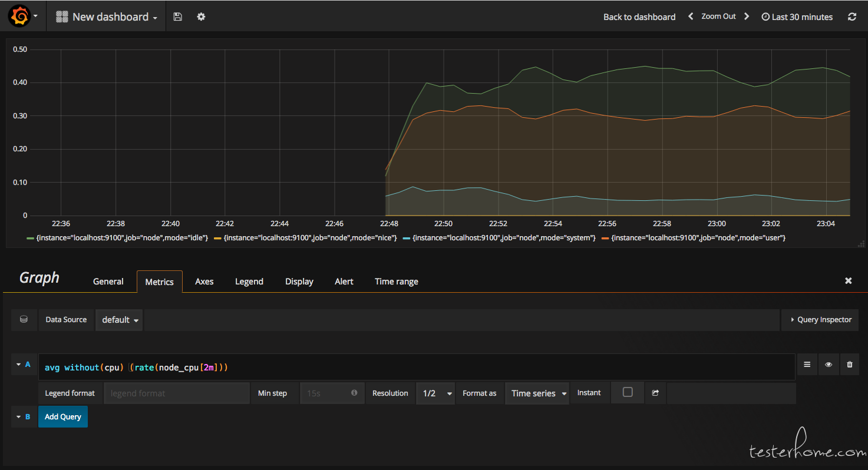Click the Format as label
Image resolution: width=868 pixels, height=470 pixels.
coord(480,393)
